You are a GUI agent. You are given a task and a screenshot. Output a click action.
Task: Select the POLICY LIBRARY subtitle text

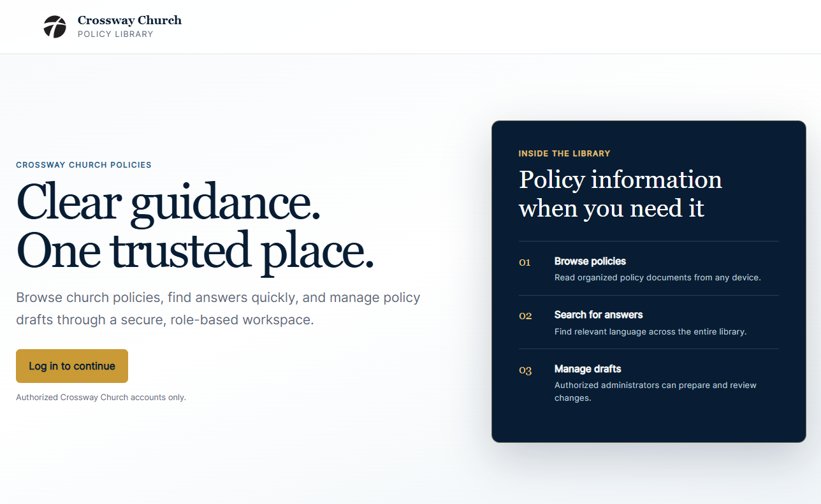(115, 34)
